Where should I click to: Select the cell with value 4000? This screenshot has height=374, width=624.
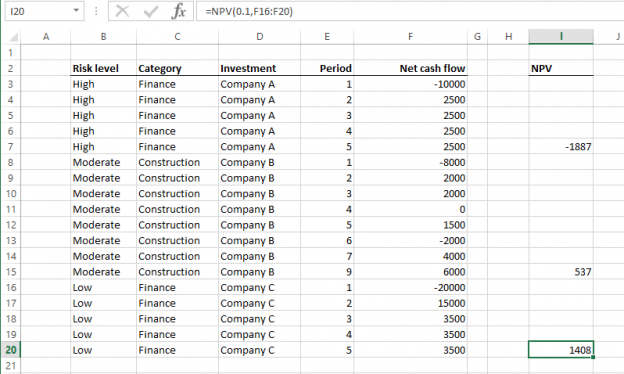410,256
